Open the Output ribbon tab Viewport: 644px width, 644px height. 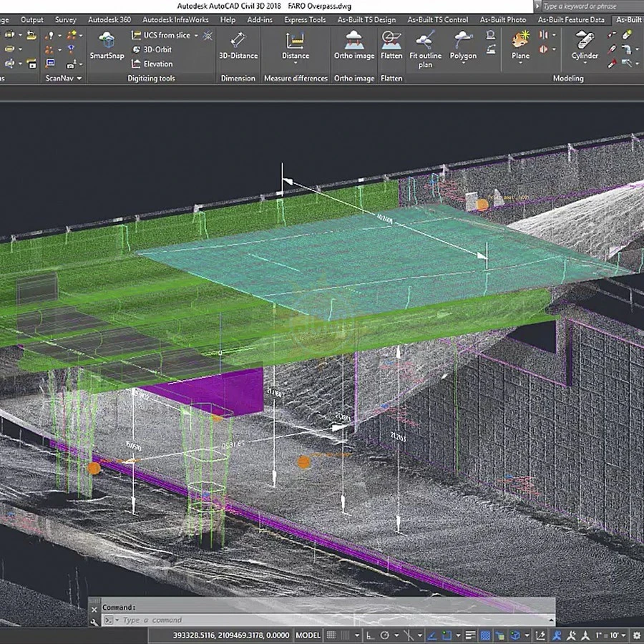click(x=31, y=20)
